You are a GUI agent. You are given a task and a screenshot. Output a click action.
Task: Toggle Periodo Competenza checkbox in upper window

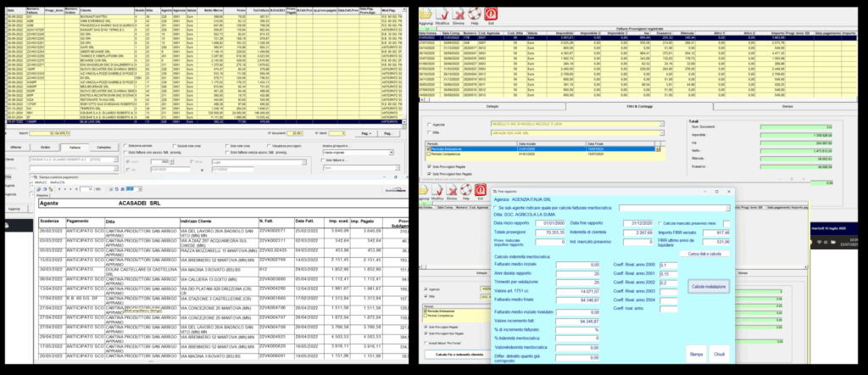pos(428,154)
